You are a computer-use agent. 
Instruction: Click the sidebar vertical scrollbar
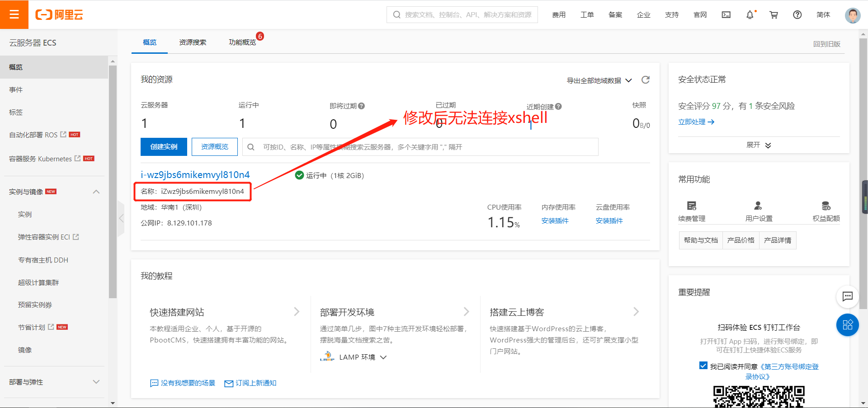[113, 182]
